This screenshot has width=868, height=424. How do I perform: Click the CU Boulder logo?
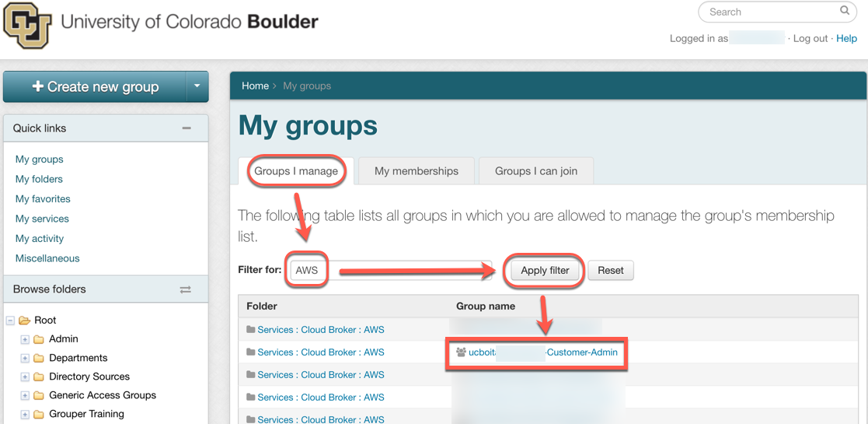28,26
